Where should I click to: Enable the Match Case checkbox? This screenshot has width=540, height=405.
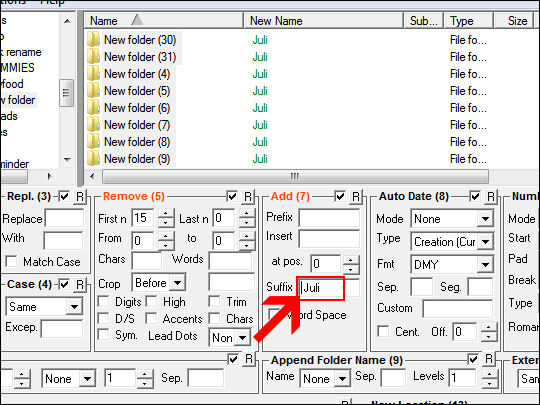pyautogui.click(x=11, y=261)
